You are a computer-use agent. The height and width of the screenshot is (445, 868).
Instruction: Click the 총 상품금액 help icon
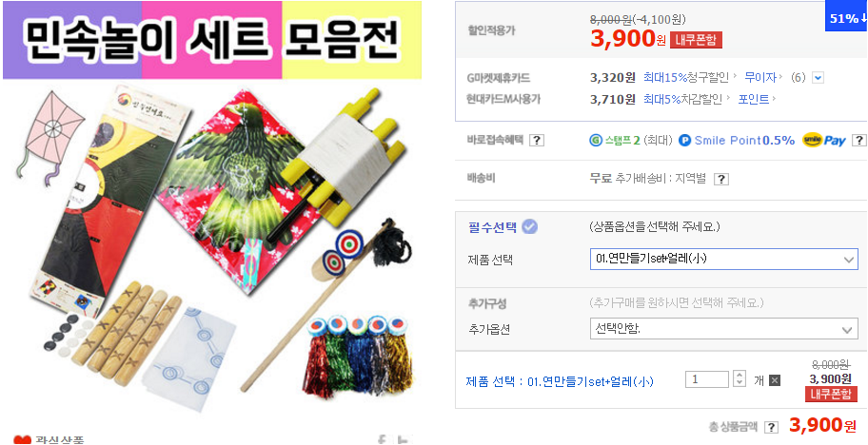point(771,427)
